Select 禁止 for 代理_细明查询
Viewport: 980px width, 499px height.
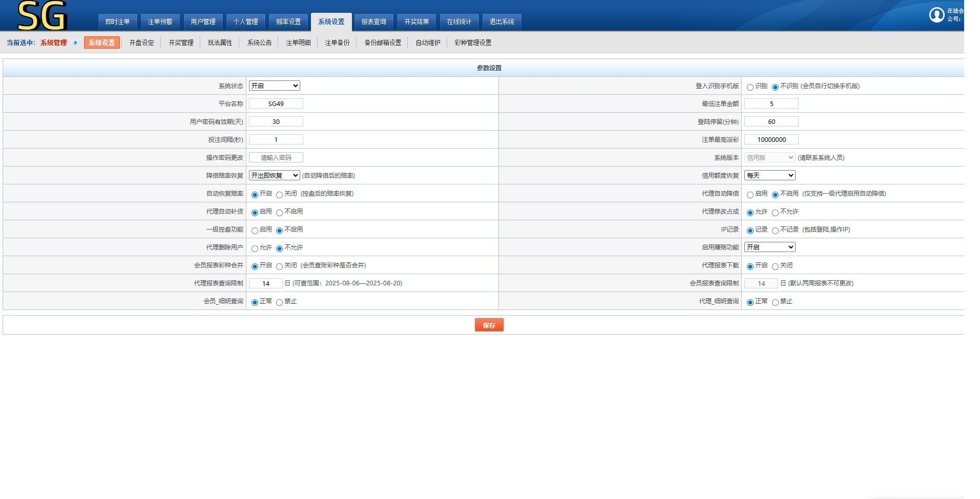coord(775,302)
